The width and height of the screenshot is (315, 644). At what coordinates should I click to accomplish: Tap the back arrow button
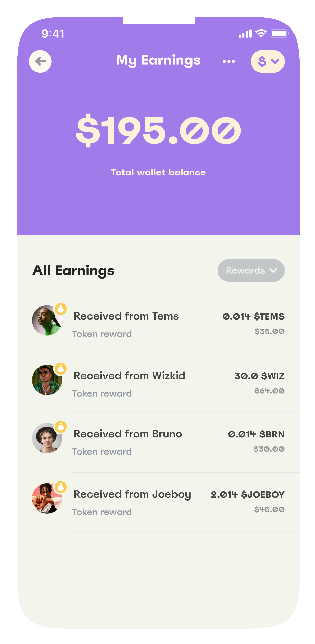pos(40,61)
